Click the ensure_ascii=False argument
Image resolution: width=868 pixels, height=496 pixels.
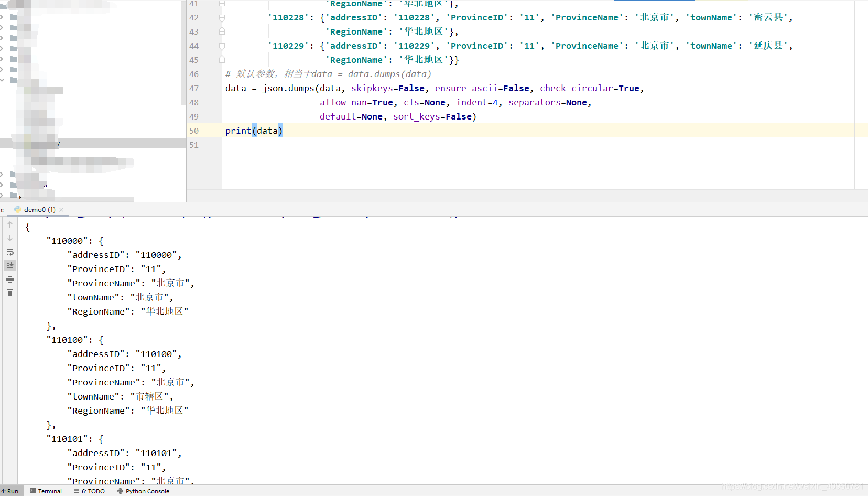[482, 88]
